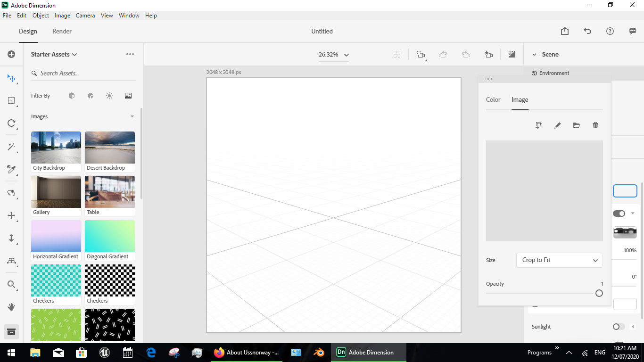Image resolution: width=644 pixels, height=362 pixels.
Task: Select the City Backdrop thumbnail
Action: (x=56, y=147)
